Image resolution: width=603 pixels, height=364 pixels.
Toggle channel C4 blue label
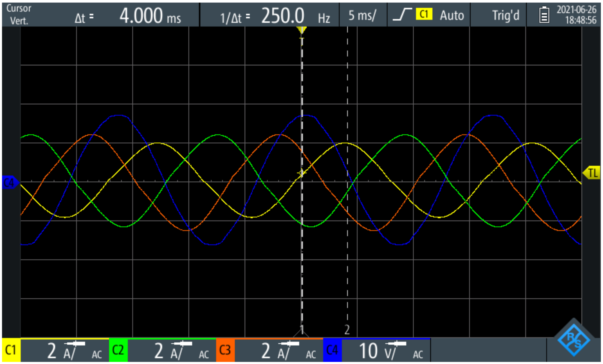(332, 350)
